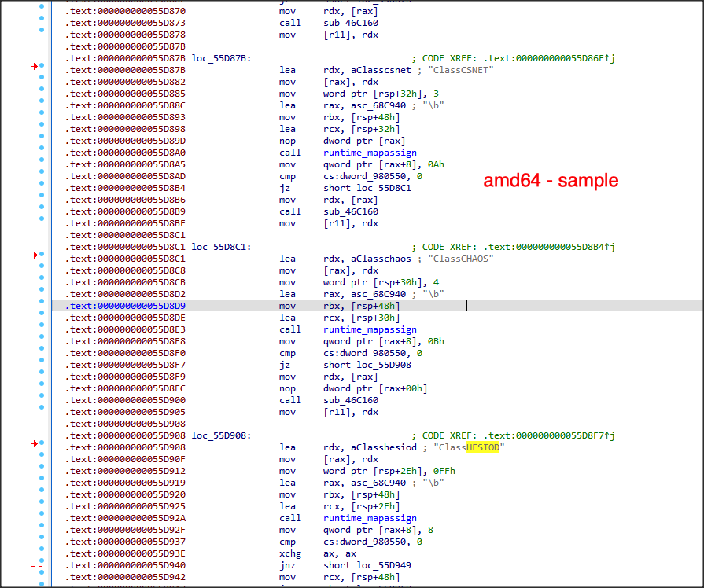Click qword ptr [rax+8], 8 operand

(x=378, y=530)
